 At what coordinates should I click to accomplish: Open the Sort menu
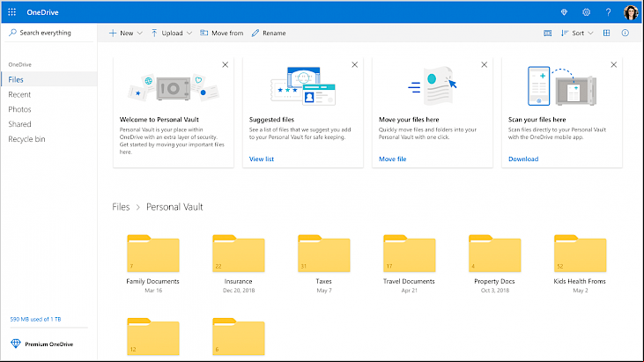click(577, 33)
